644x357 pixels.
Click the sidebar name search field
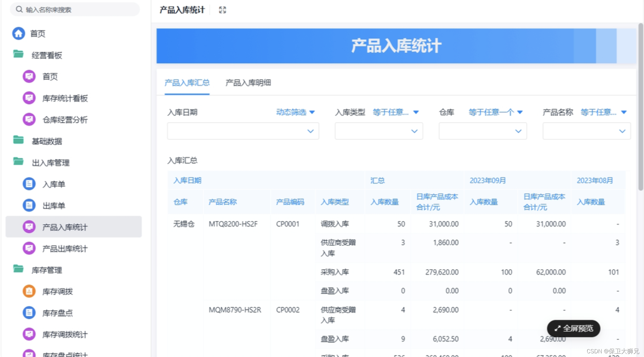pyautogui.click(x=75, y=10)
